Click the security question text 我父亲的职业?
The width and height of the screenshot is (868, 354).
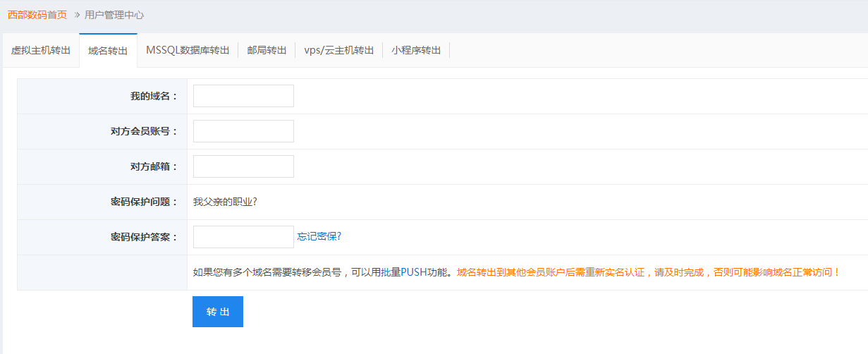pos(225,202)
